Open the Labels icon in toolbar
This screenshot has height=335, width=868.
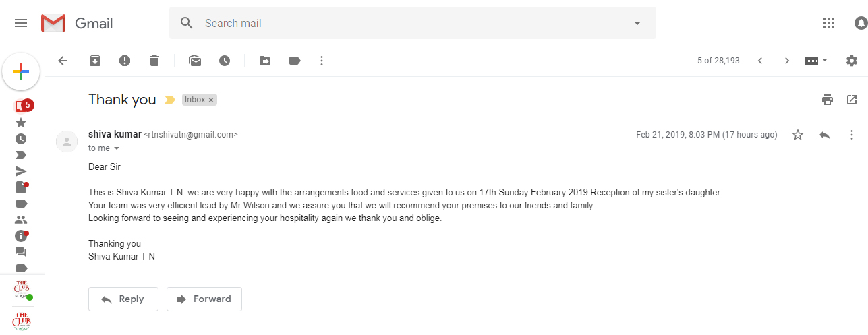295,61
